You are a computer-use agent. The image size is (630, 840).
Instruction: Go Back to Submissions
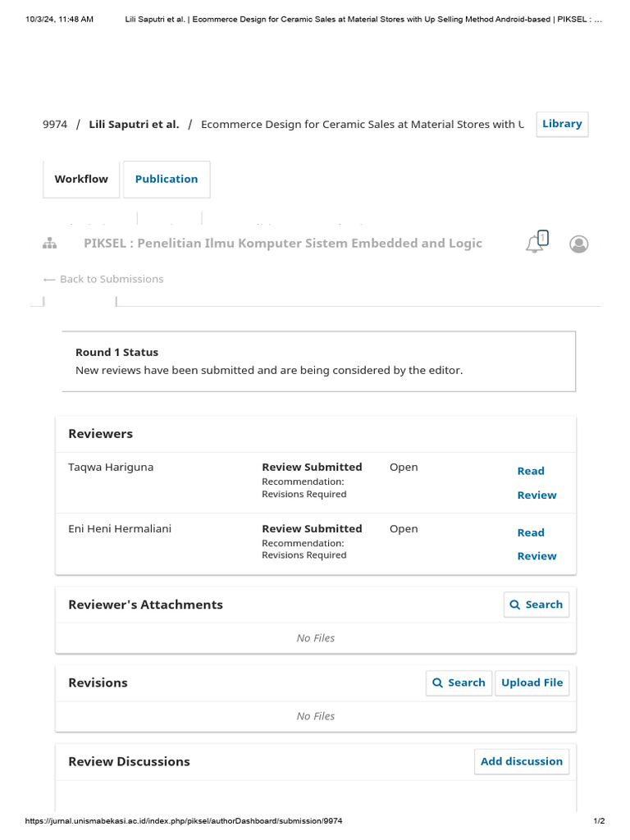coord(112,279)
